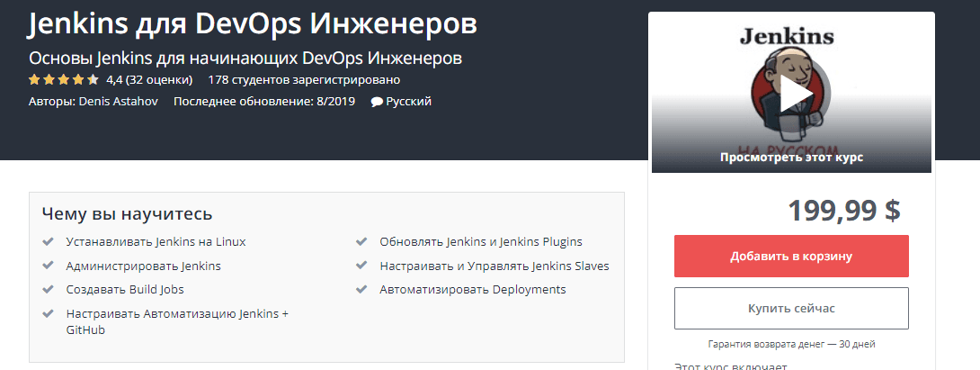Click the course title Jenkins для DevOps Инженеров
The image size is (980, 370).
coord(254,23)
